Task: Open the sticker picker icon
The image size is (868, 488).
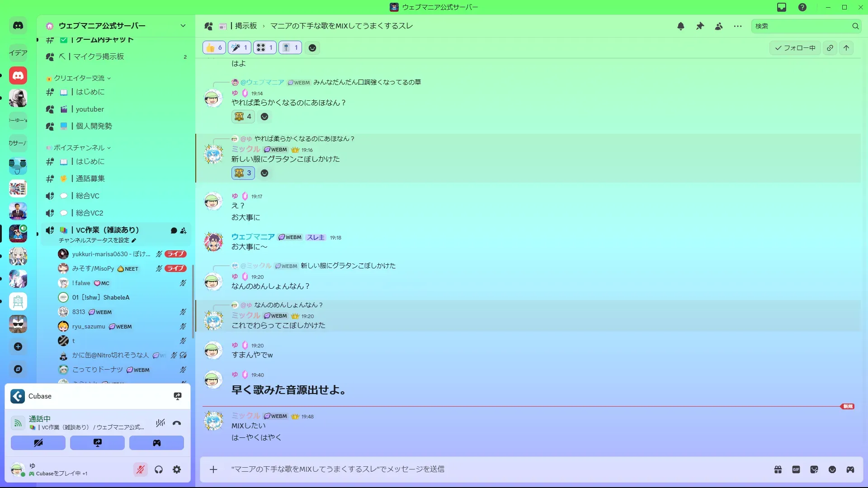Action: click(x=814, y=469)
